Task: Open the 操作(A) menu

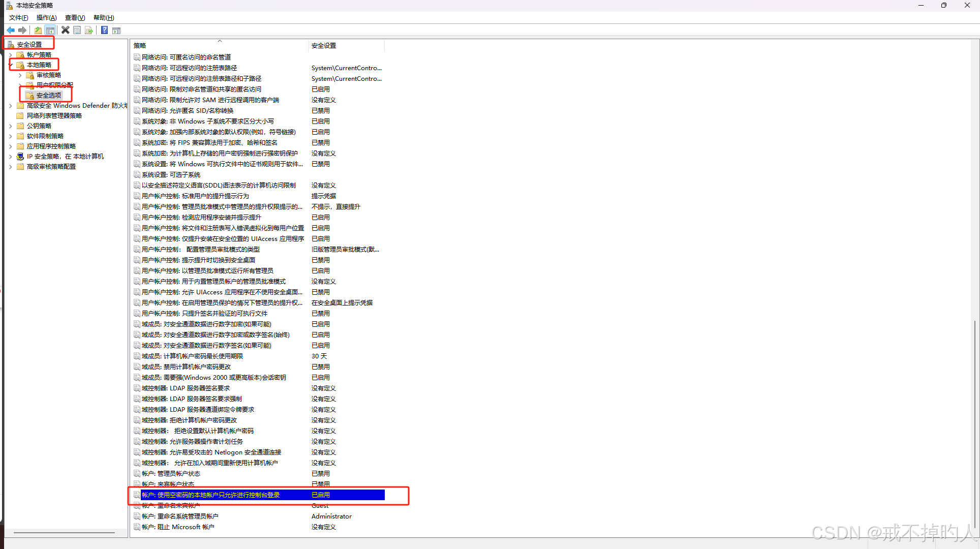Action: [x=46, y=18]
